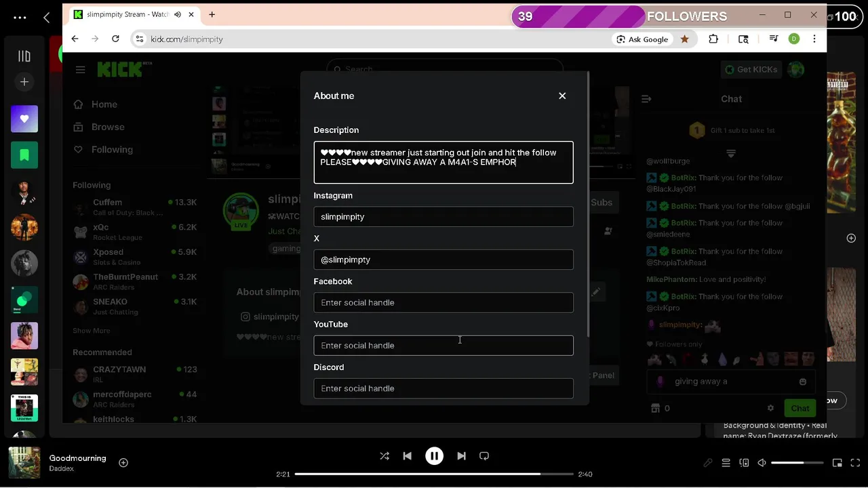Screen dimensions: 868x488
Task: Collapse the chat panel icon
Action: point(646,99)
